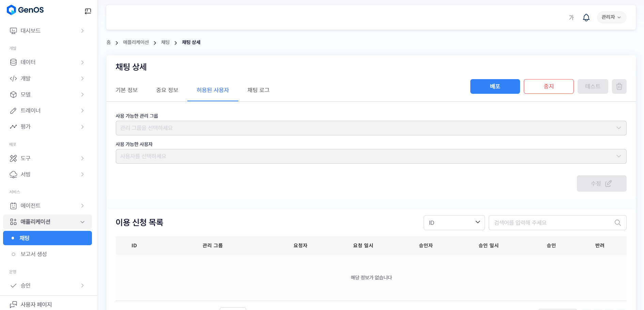Open 사용자 페이지 in sidebar
This screenshot has height=310, width=644.
click(36, 304)
